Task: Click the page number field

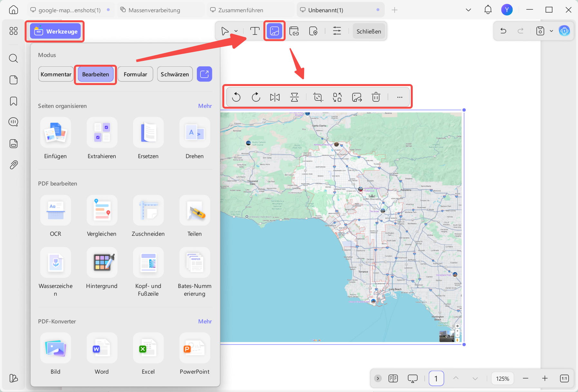Action: 436,378
